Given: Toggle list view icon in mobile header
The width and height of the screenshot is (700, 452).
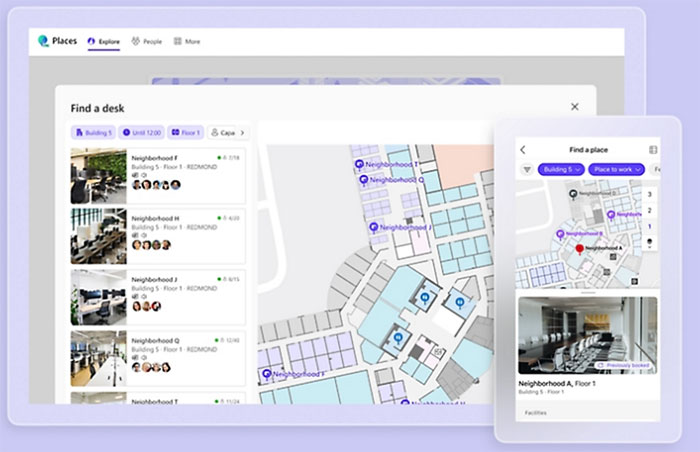Looking at the screenshot, I should [x=653, y=150].
